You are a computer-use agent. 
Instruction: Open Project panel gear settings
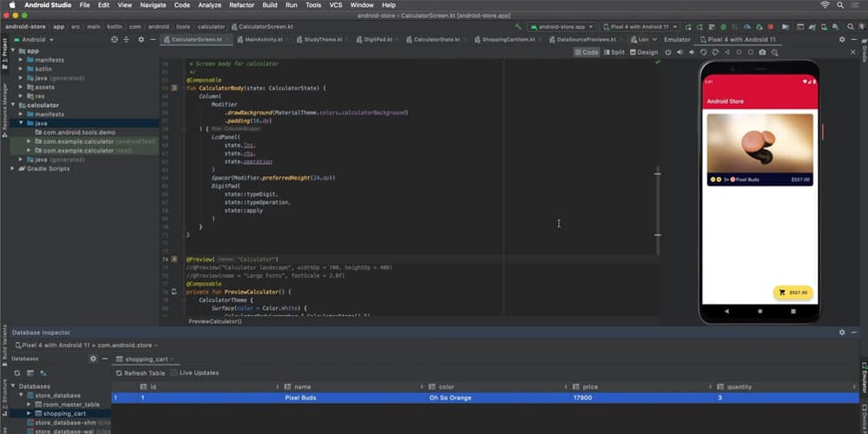pyautogui.click(x=141, y=40)
